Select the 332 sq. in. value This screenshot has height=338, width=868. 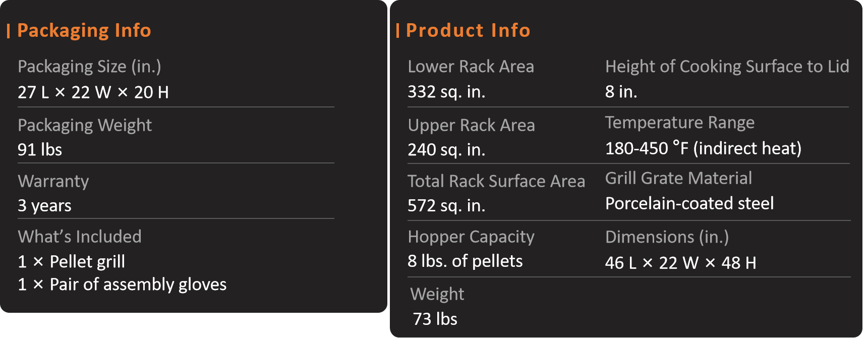(x=446, y=92)
